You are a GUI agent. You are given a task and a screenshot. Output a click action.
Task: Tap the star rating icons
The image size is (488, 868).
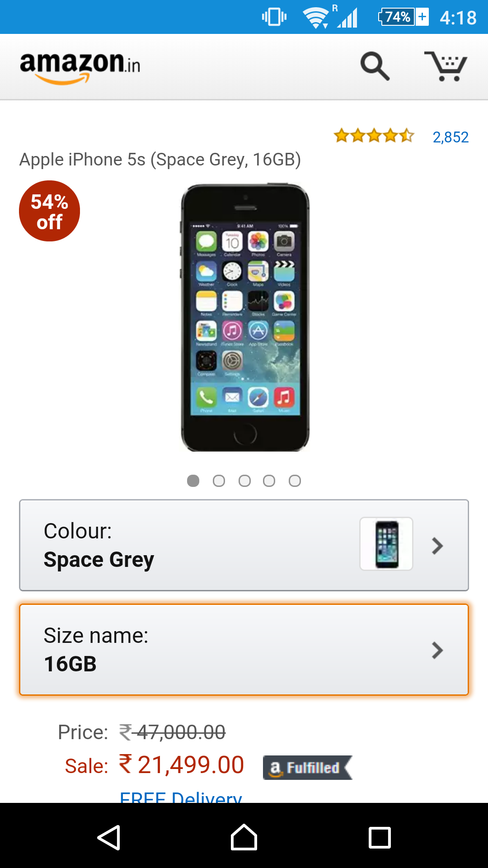click(374, 136)
